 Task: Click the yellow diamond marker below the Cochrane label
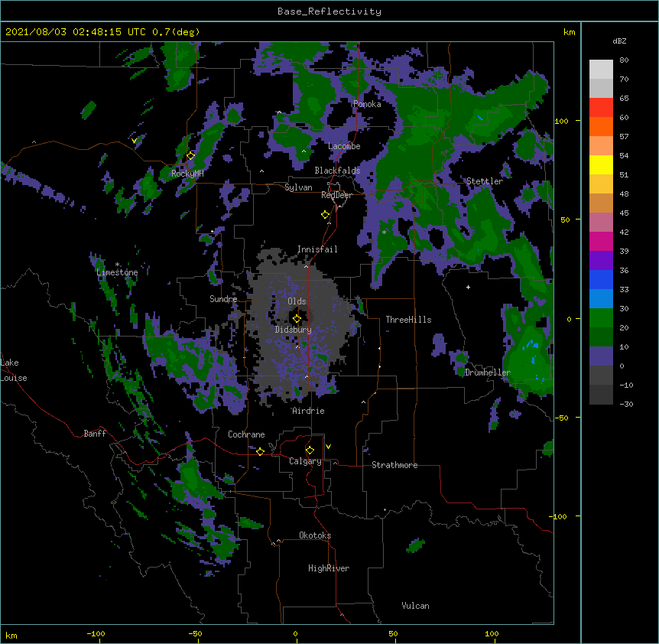(260, 451)
